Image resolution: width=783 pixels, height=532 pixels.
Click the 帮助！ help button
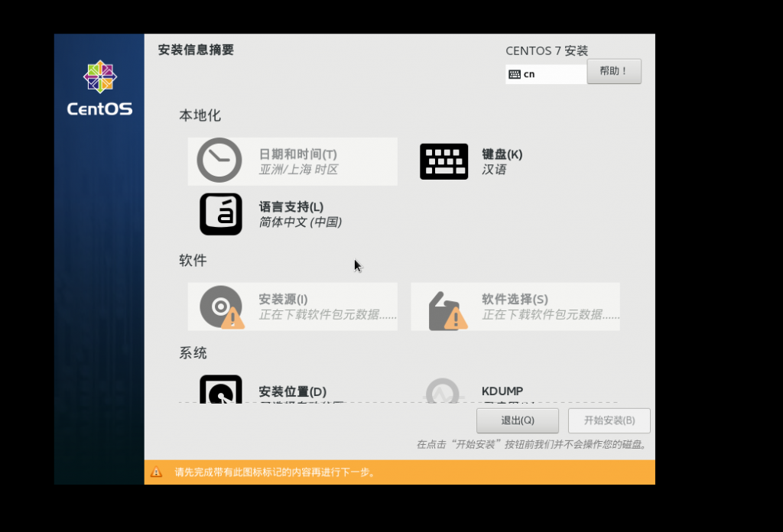614,71
